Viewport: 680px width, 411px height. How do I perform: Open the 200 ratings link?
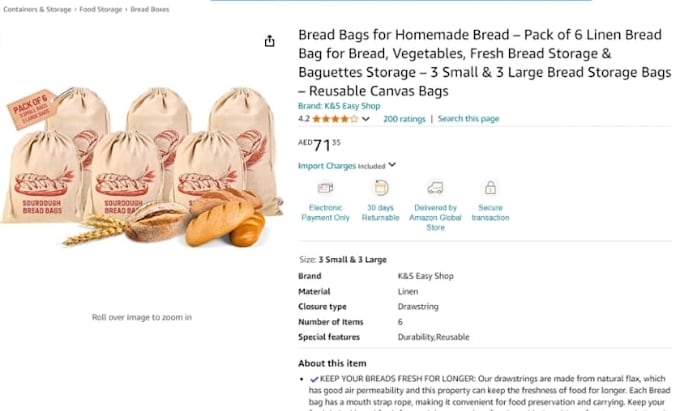point(404,119)
